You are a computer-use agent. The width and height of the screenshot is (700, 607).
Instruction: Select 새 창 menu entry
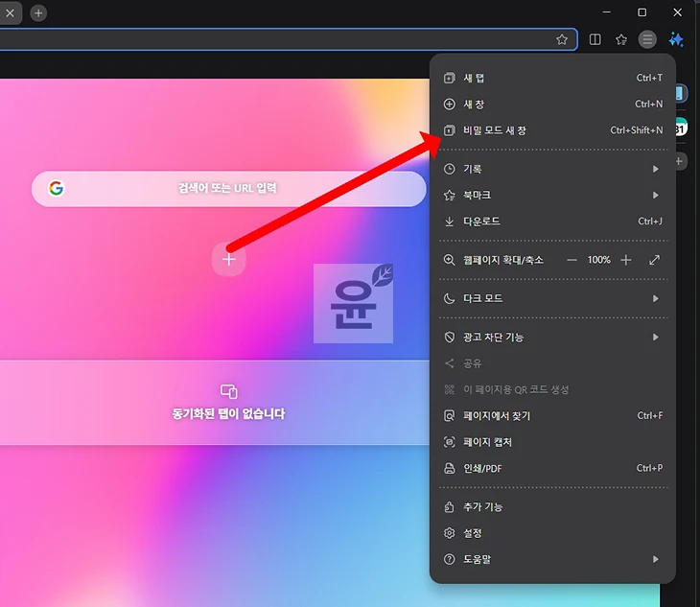(x=552, y=104)
